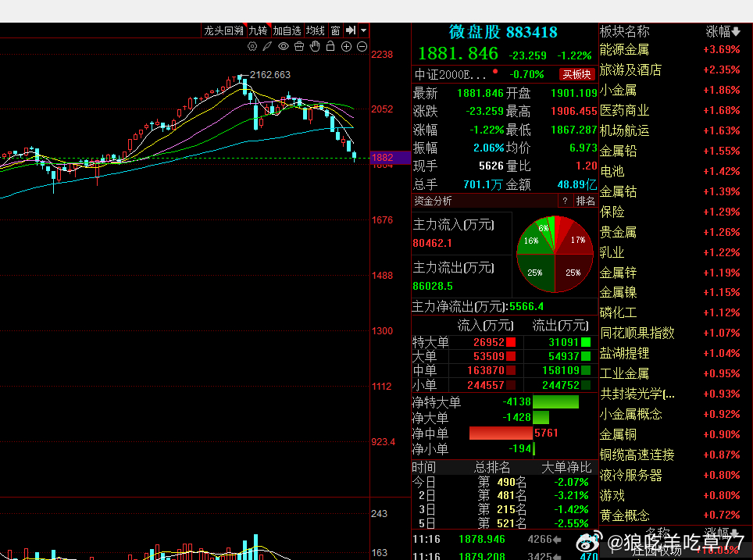Click 排名 ranking button

point(585,202)
